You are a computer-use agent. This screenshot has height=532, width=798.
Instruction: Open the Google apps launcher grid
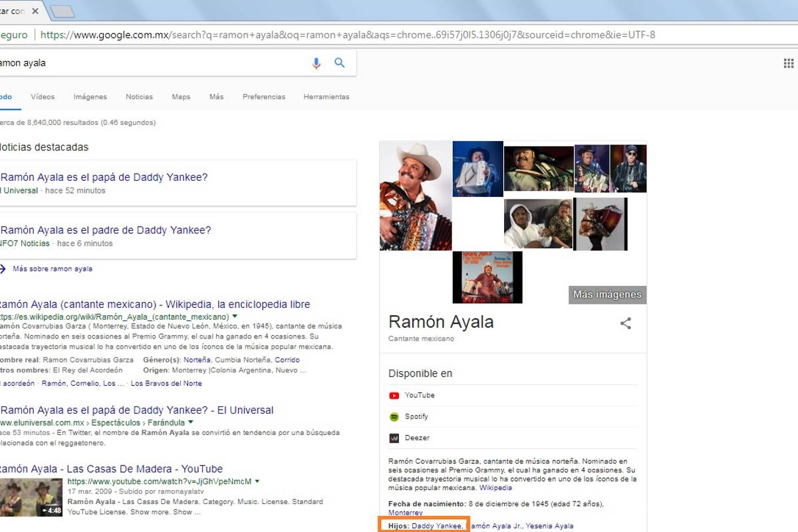pos(788,63)
